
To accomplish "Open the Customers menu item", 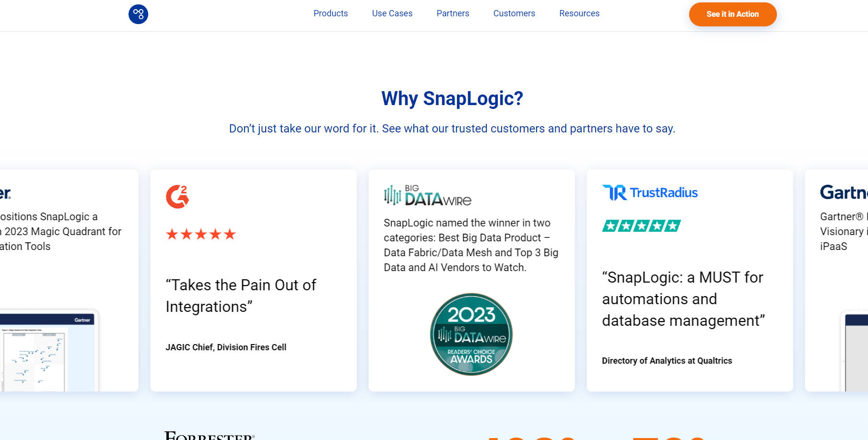I will coord(514,13).
